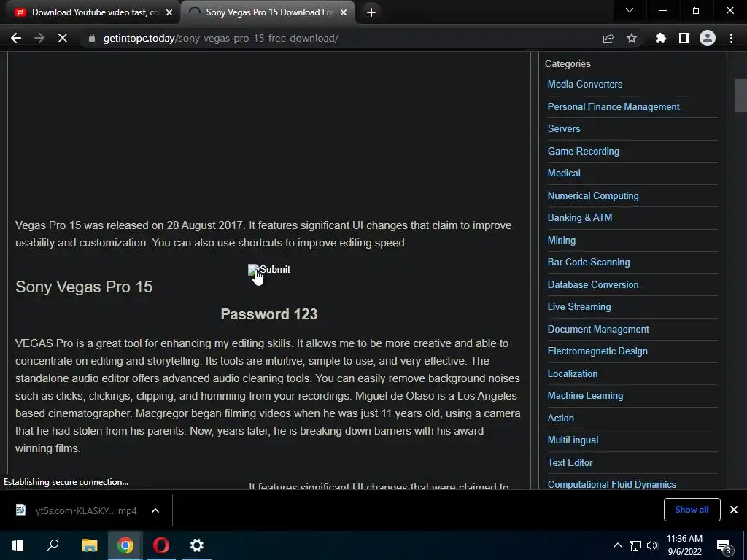Open Banking & ATM category
The height and width of the screenshot is (560, 747).
[579, 217]
